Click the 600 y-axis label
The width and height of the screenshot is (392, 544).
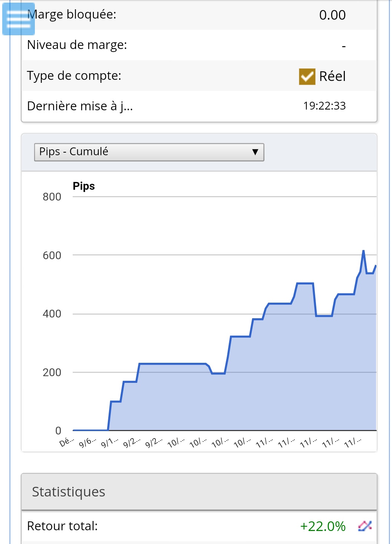click(52, 255)
